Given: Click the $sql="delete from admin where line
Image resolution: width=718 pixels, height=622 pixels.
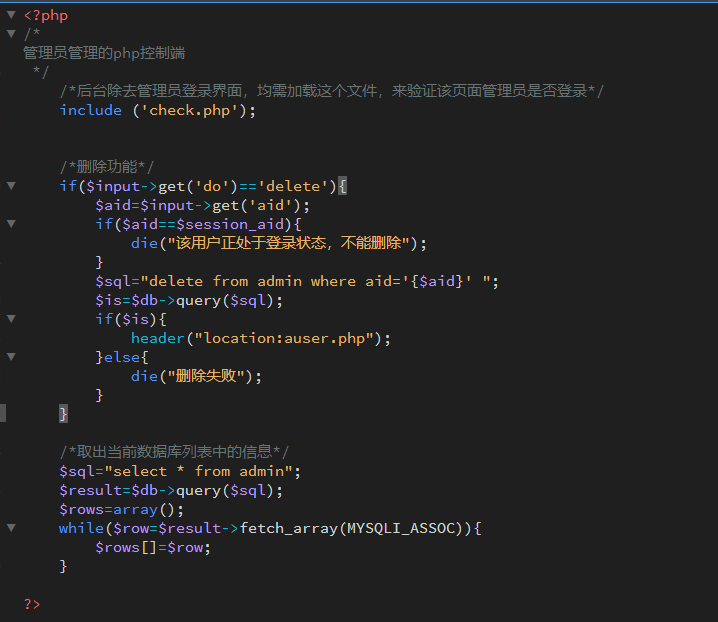Looking at the screenshot, I should [297, 281].
